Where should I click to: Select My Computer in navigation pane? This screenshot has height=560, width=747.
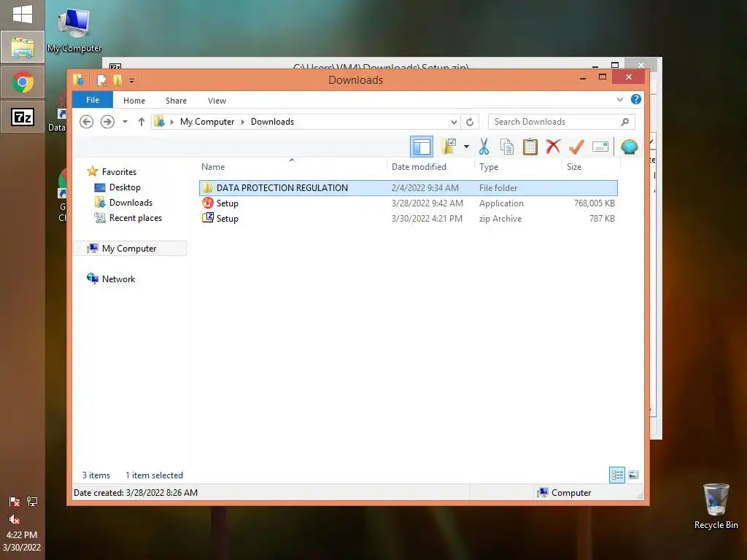point(129,249)
